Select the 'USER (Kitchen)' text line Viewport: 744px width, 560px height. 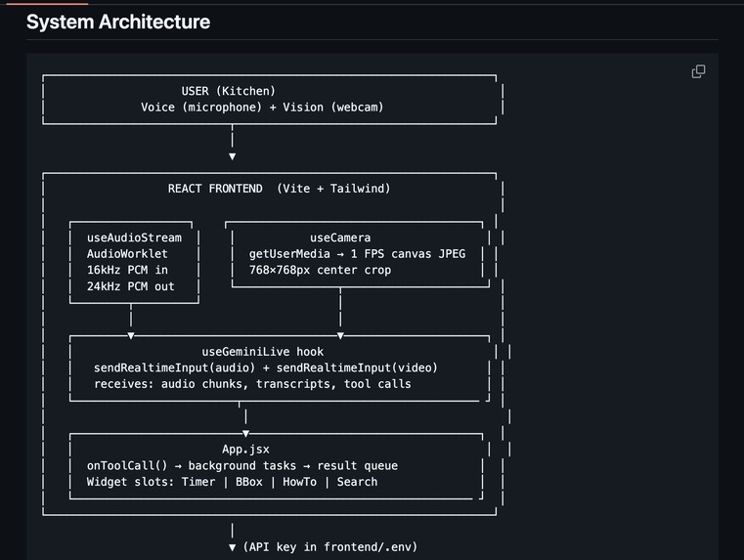click(228, 91)
